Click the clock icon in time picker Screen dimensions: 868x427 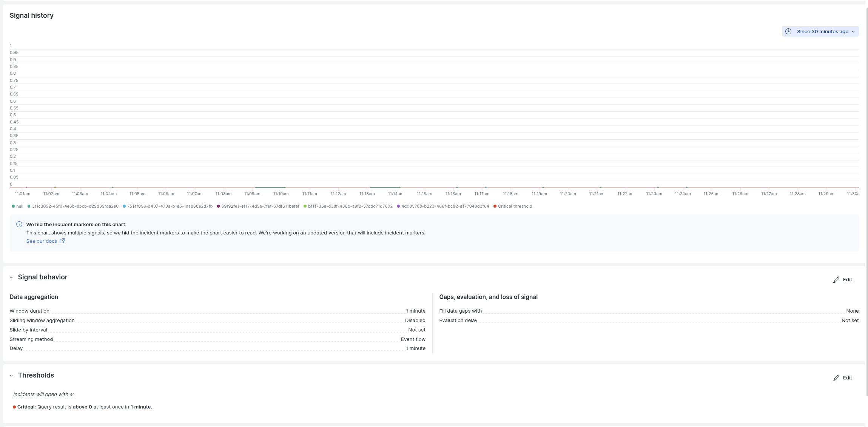(x=788, y=31)
